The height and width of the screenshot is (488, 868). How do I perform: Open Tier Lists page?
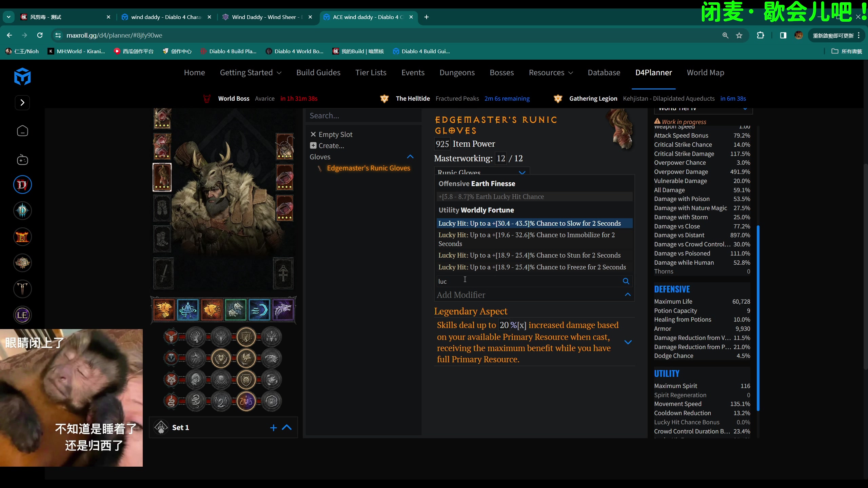click(371, 73)
